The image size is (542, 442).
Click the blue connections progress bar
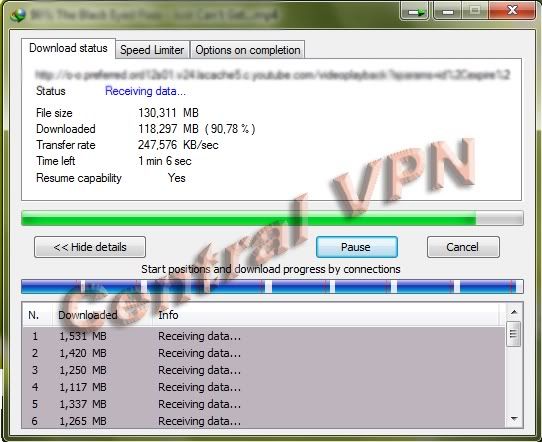[272, 287]
